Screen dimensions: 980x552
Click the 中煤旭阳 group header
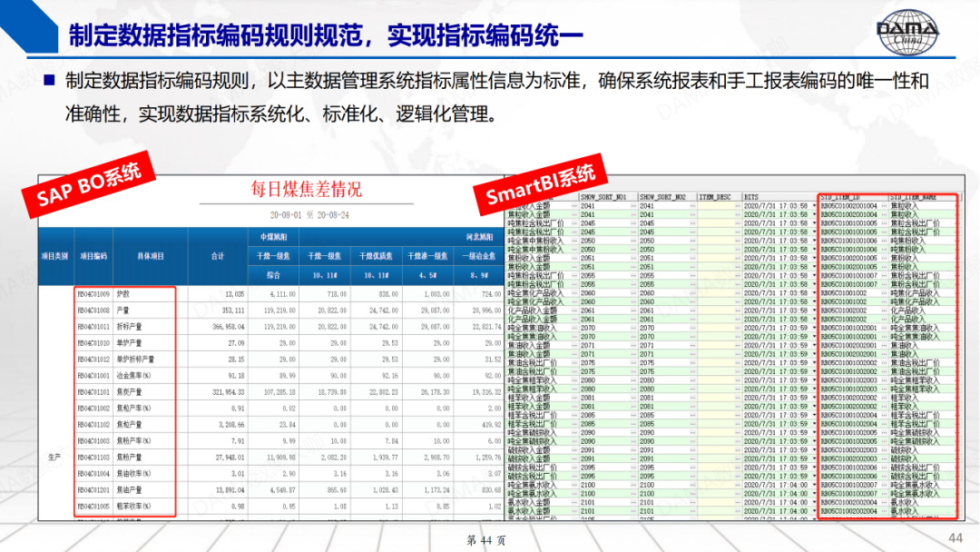[x=273, y=238]
